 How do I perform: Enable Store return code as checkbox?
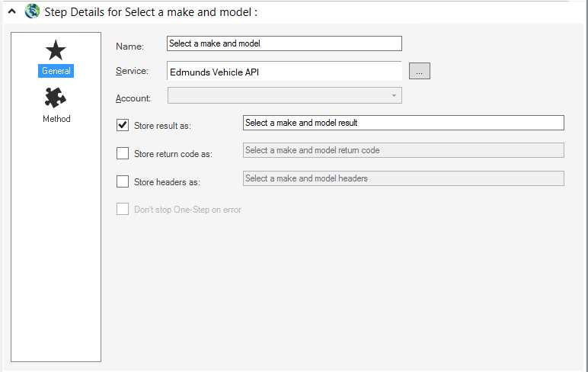click(x=123, y=153)
